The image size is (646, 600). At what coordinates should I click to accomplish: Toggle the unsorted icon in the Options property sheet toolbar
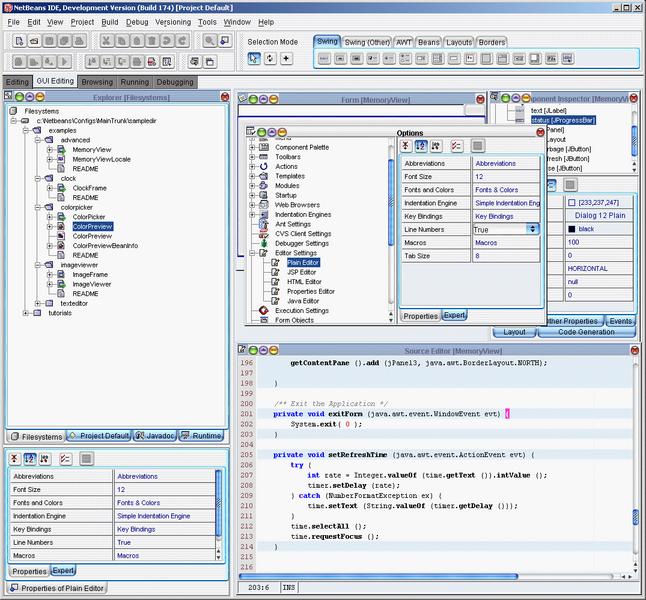pos(405,145)
